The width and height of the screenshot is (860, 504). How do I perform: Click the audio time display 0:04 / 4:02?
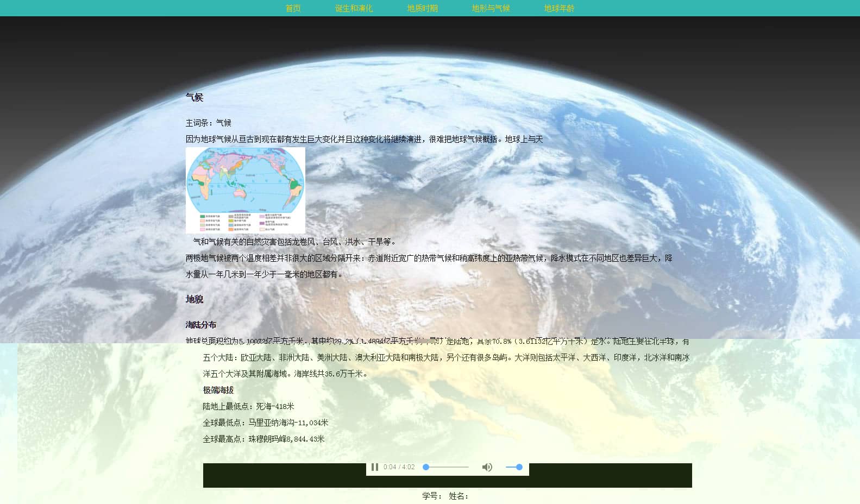click(x=399, y=467)
